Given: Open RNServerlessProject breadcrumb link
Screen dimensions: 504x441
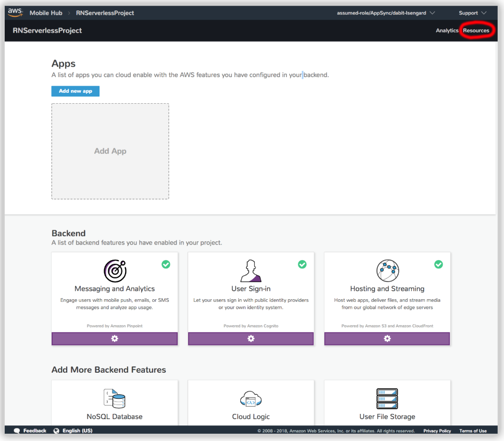Looking at the screenshot, I should [105, 13].
